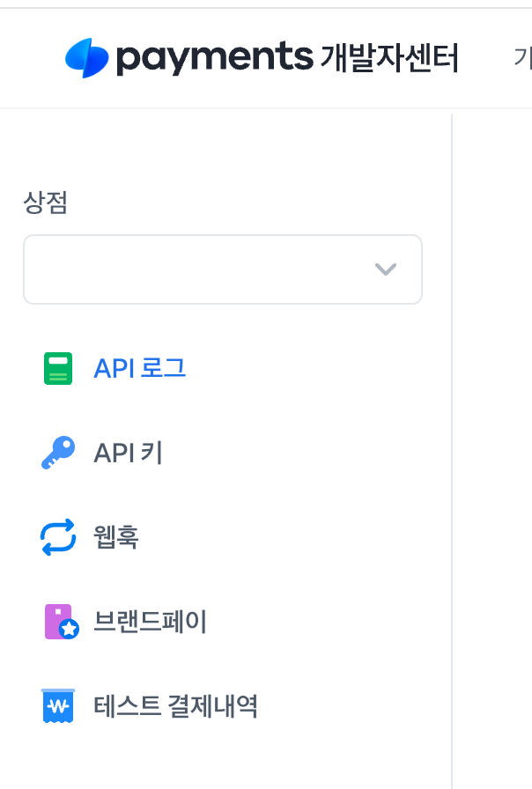View 테스트 결제내역 page
The height and width of the screenshot is (789, 532).
[x=175, y=705]
